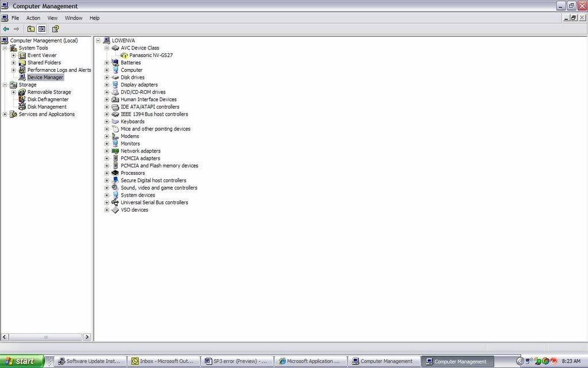Open the View menu
This screenshot has width=588, height=368.
52,18
